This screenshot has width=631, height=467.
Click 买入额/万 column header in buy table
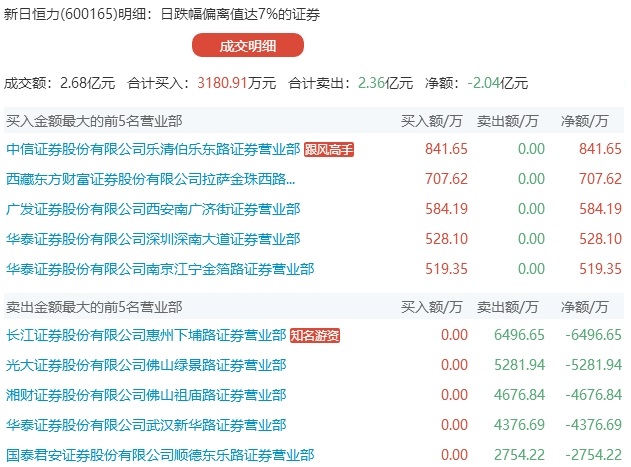click(x=431, y=121)
